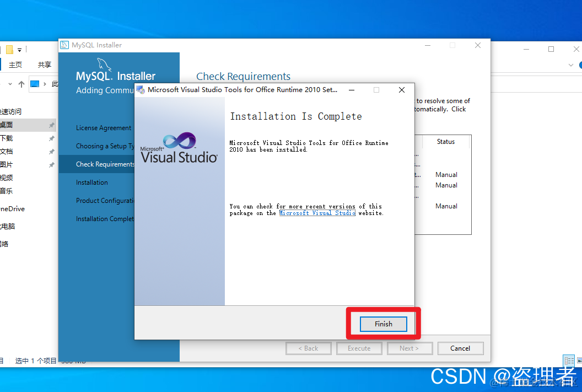The width and height of the screenshot is (582, 392).
Task: Minimize the File Explorer window
Action: [x=526, y=49]
